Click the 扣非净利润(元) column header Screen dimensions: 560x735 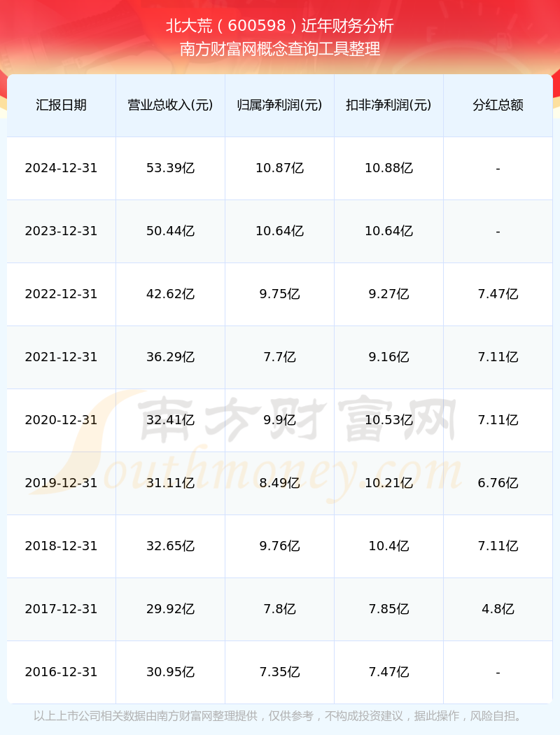pyautogui.click(x=389, y=105)
